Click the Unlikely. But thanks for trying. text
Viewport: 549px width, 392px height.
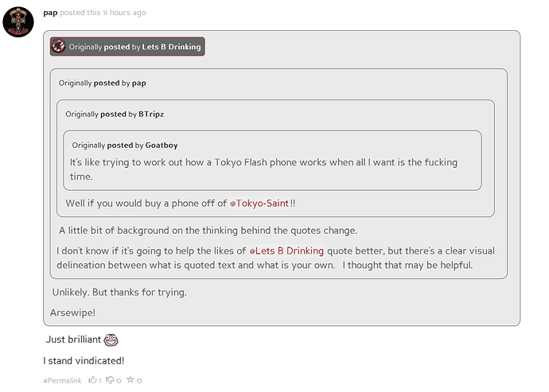click(x=119, y=292)
